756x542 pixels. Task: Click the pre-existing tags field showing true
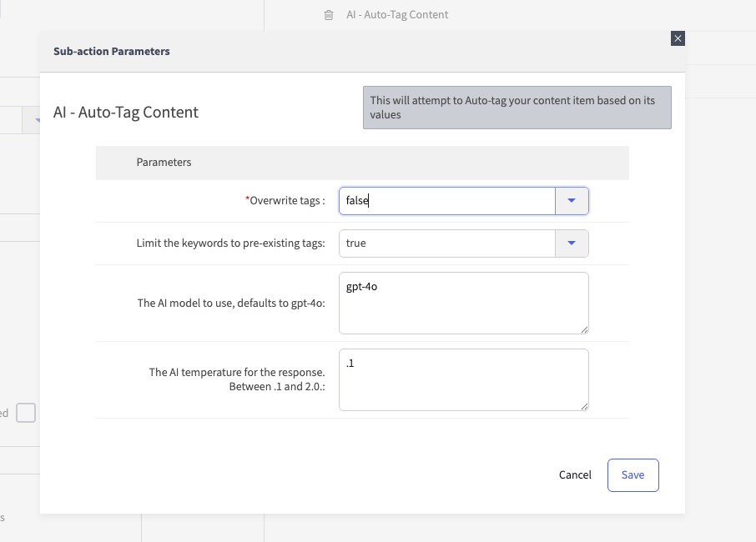click(x=447, y=243)
